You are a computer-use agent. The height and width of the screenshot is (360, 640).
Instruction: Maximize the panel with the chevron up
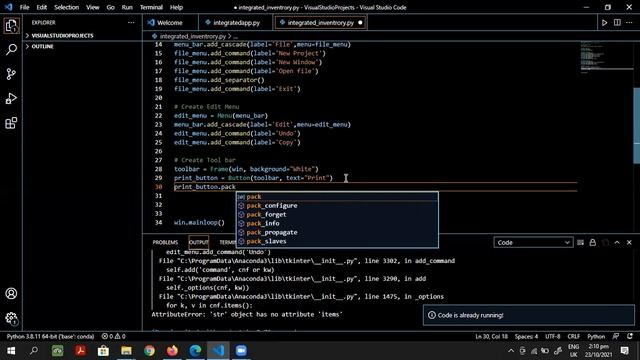coord(617,242)
